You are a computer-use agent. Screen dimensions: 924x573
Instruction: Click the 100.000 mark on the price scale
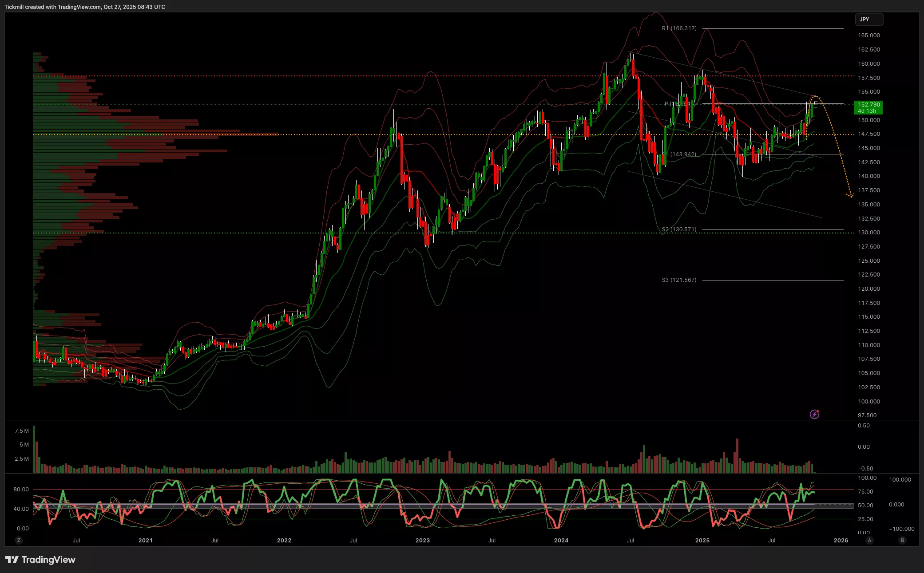tap(868, 401)
